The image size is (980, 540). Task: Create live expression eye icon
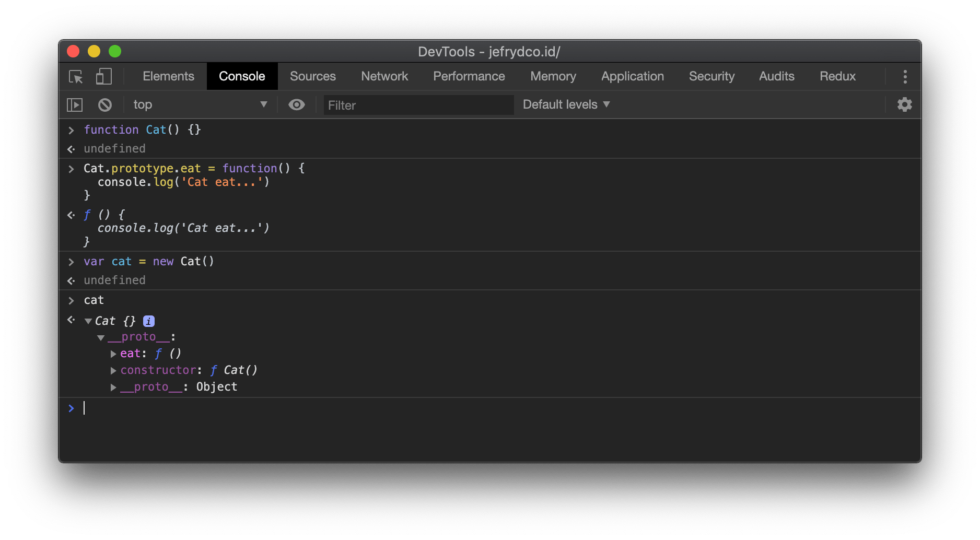coord(297,105)
